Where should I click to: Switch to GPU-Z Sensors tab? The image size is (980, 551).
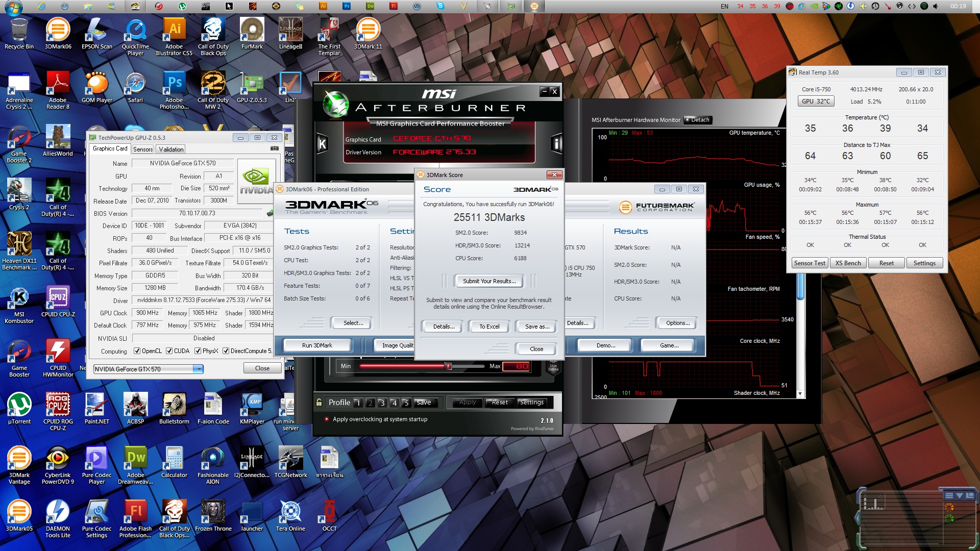coord(143,149)
